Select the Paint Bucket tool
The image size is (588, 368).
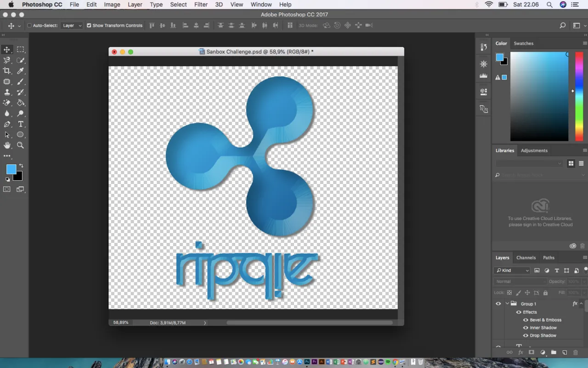coord(21,103)
